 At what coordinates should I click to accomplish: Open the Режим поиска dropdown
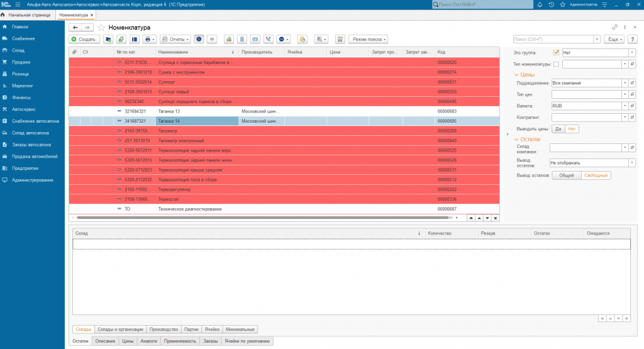pos(369,40)
